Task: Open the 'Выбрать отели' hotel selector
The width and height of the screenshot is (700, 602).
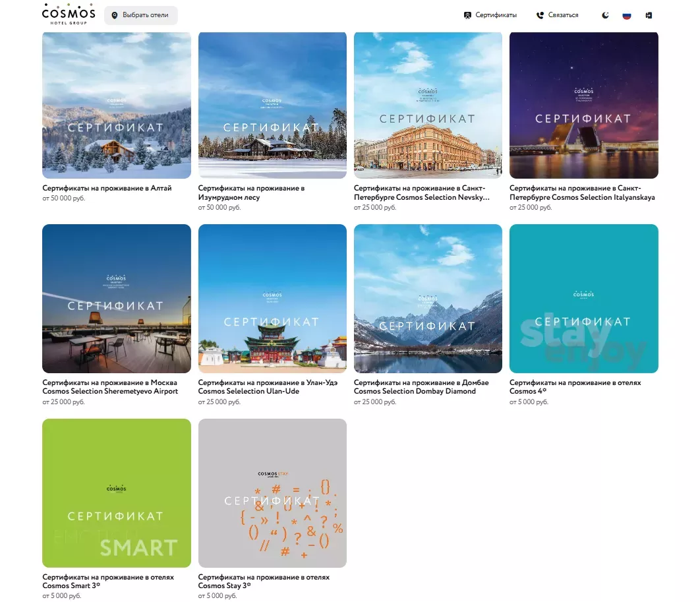Action: (140, 15)
